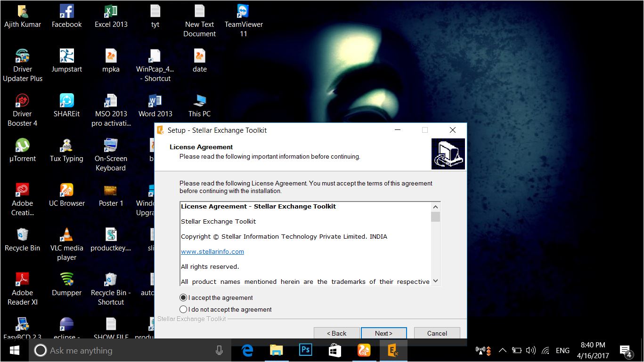Open the www.stellarinfo.com link
The image size is (644, 362).
pos(212,251)
